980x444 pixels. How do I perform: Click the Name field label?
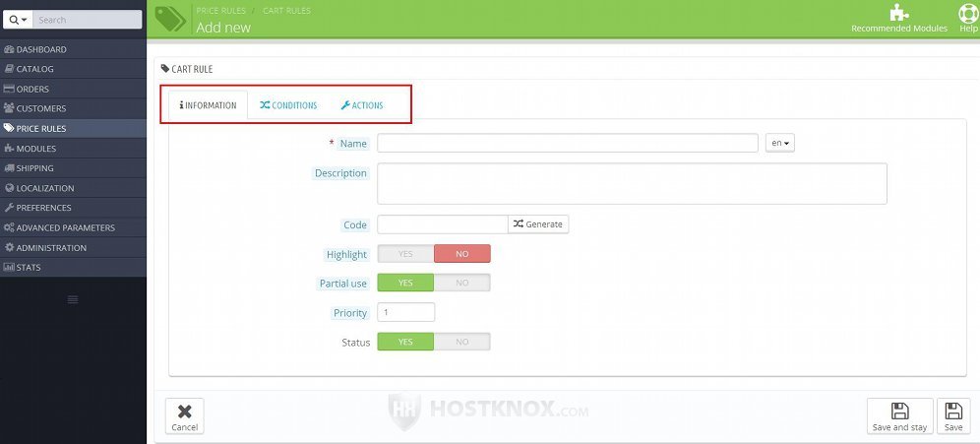click(x=353, y=143)
